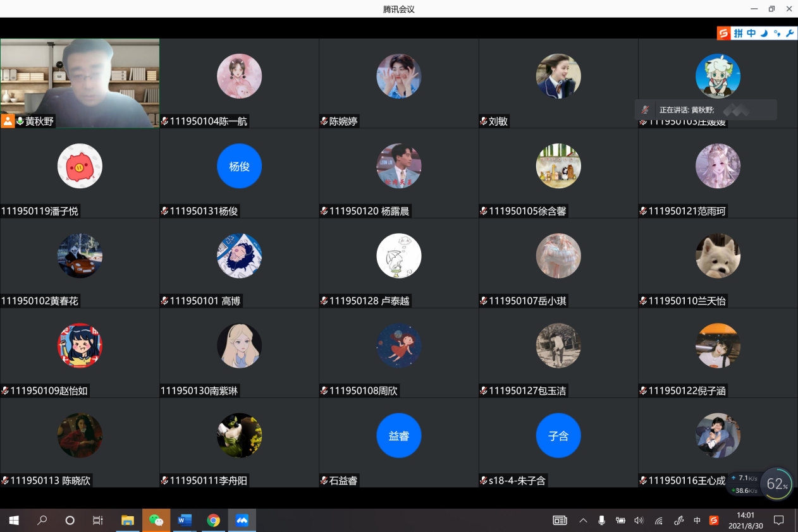
Task: Expand the hidden system tray icons chevron
Action: pyautogui.click(x=583, y=521)
